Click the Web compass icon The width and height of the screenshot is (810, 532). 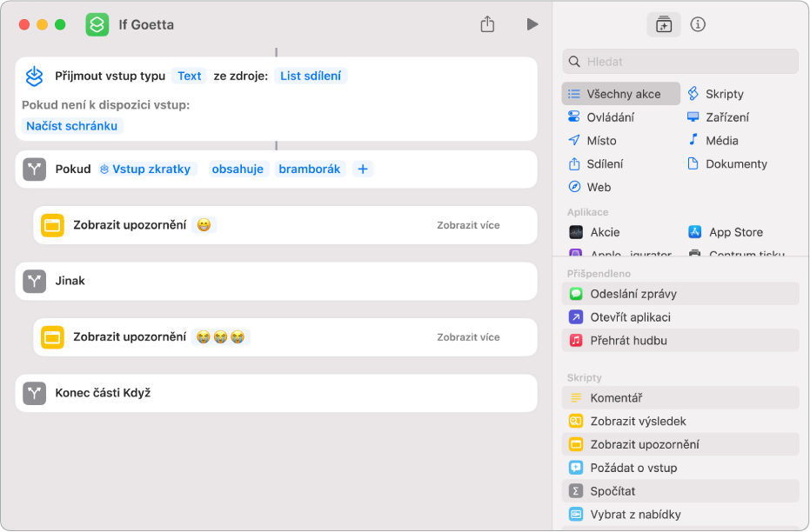(574, 187)
